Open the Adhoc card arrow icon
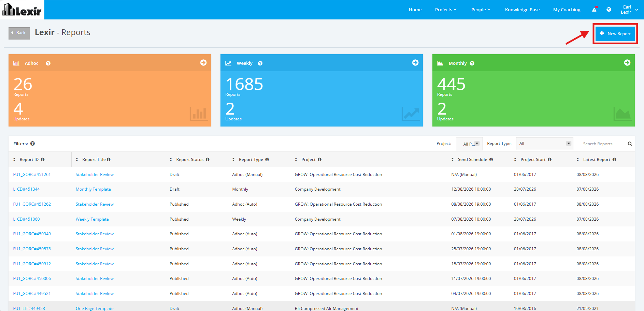The width and height of the screenshot is (644, 311). (203, 63)
